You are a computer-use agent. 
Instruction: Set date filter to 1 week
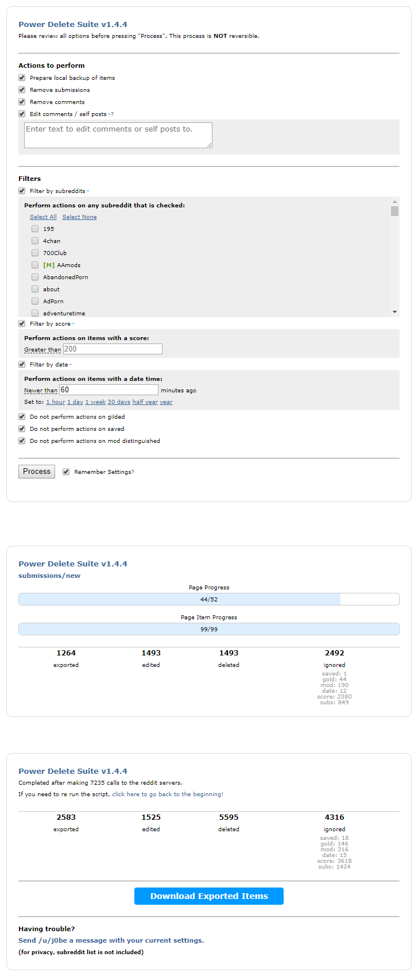95,402
